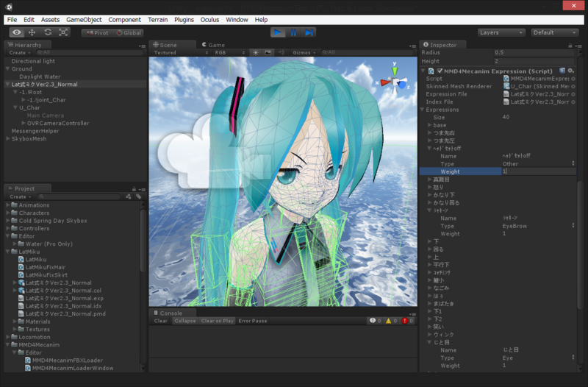Select MMD4MecanimFBXLoader script asset
This screenshot has height=387, width=588.
click(x=67, y=361)
